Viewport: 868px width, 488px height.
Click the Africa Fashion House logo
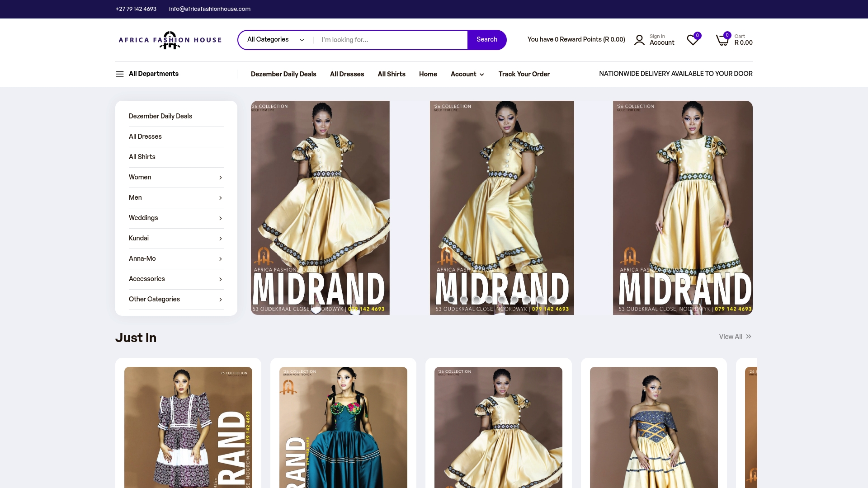point(170,40)
